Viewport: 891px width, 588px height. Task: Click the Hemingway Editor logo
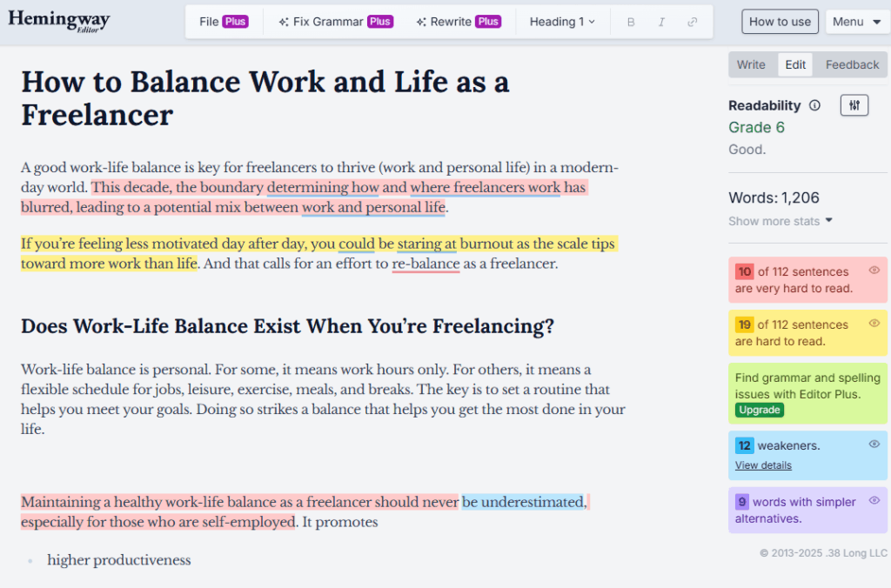click(59, 21)
